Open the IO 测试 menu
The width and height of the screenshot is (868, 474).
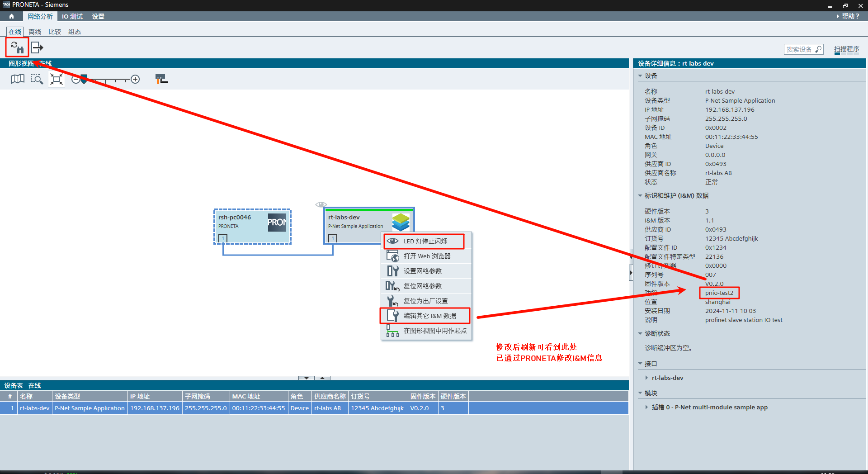pyautogui.click(x=72, y=16)
